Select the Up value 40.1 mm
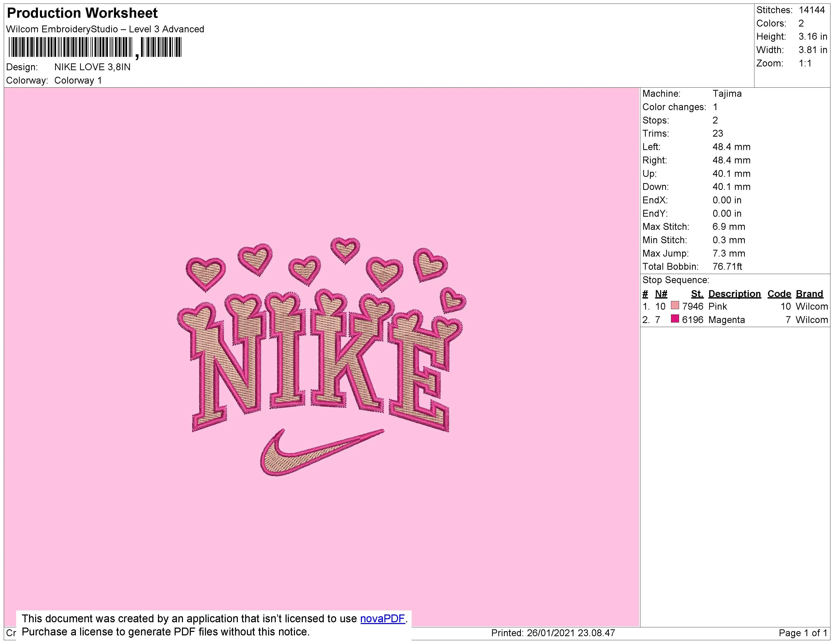Screen dimensions: 834x644 731,174
